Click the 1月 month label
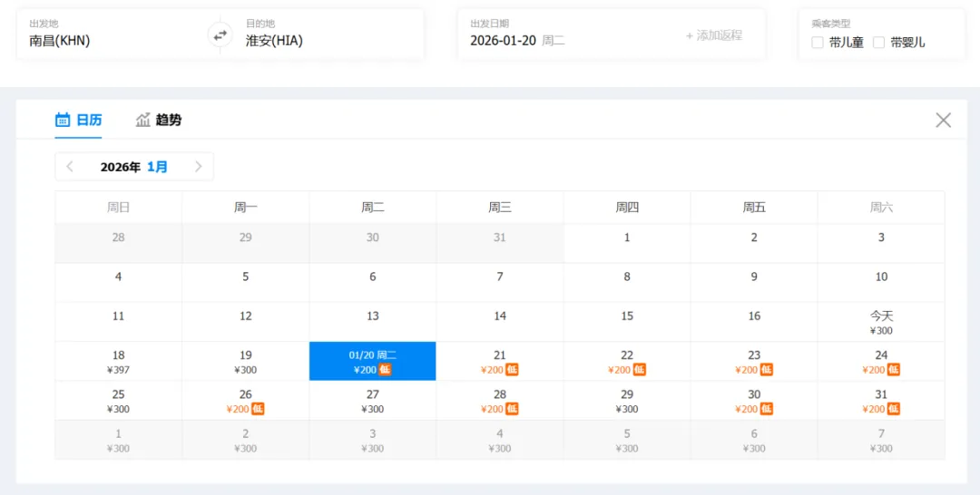The height and width of the screenshot is (495, 980). point(158,167)
